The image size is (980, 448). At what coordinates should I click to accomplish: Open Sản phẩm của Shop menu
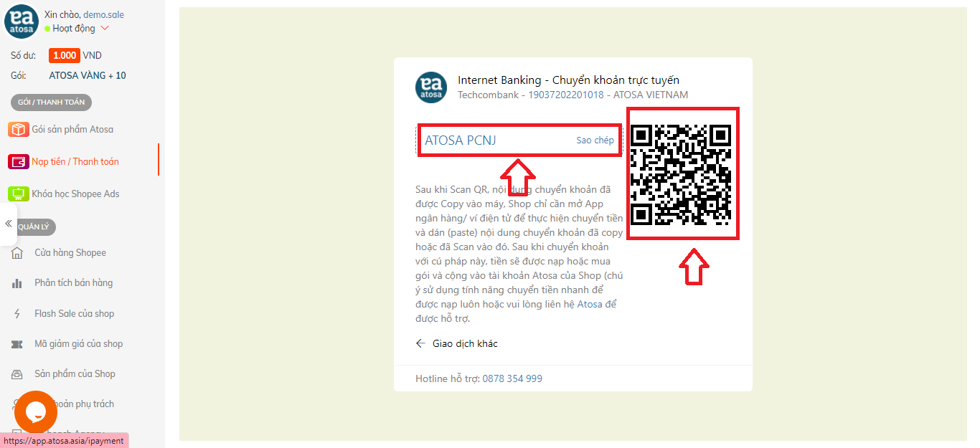pos(75,373)
